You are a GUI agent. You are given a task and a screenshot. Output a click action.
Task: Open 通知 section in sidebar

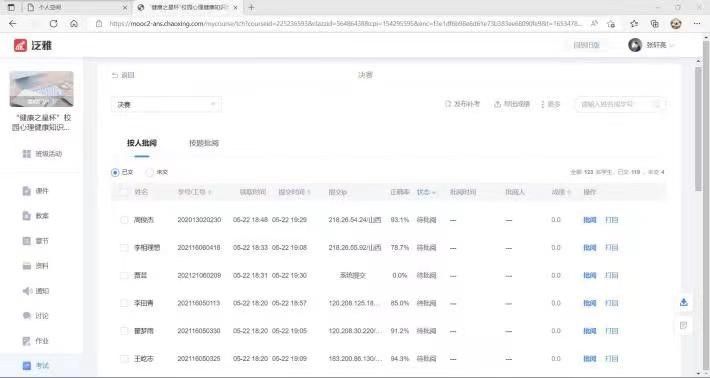pyautogui.click(x=35, y=291)
